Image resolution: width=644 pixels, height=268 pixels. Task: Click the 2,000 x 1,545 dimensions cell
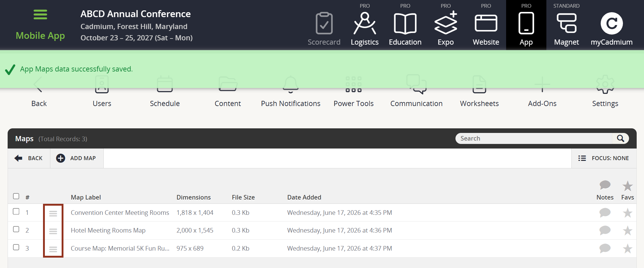tap(195, 230)
